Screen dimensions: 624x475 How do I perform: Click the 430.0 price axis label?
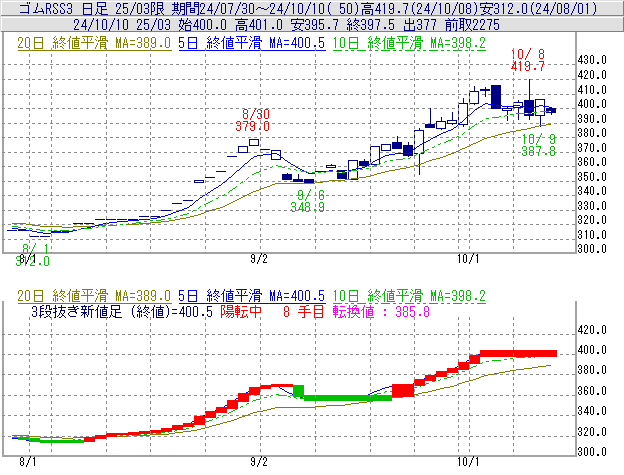pyautogui.click(x=592, y=60)
